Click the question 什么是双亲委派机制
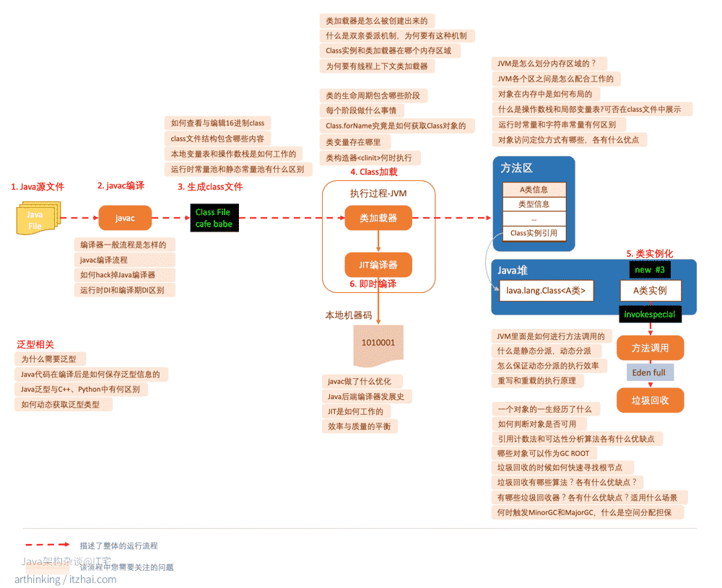Screen dimensions: 722x588 pos(397,36)
